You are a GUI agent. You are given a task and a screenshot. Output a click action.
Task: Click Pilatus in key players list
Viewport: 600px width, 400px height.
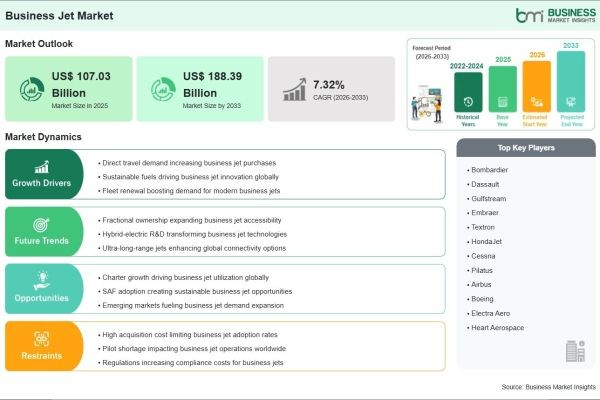pos(482,270)
